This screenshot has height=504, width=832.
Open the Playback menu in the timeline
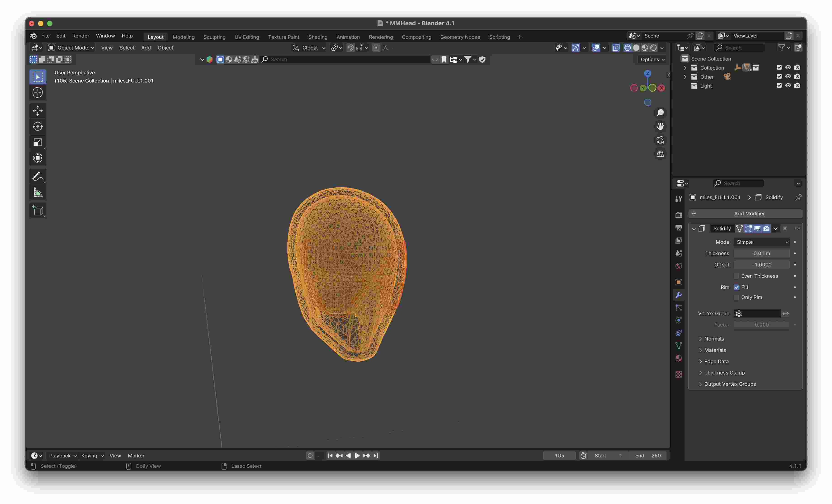coord(63,456)
